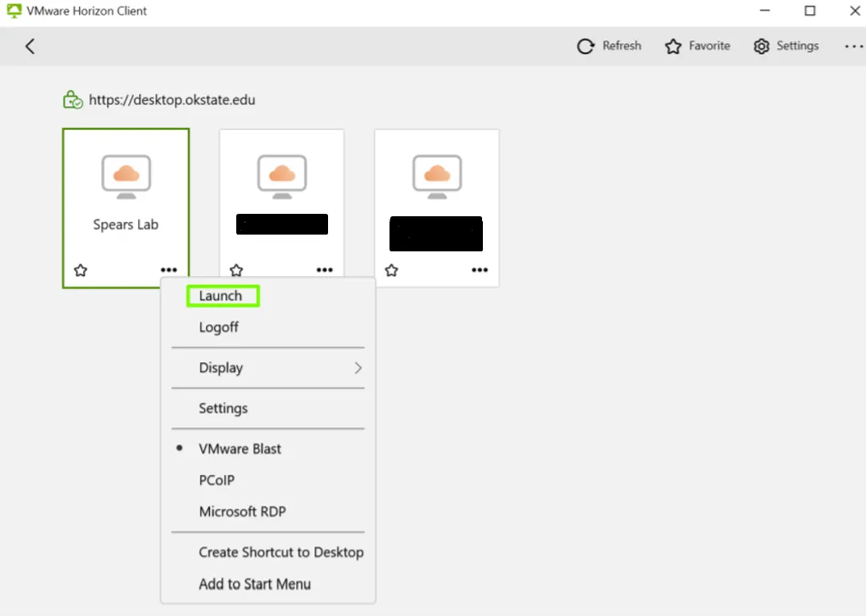
Task: Choose Add to Start Menu
Action: click(x=268, y=584)
